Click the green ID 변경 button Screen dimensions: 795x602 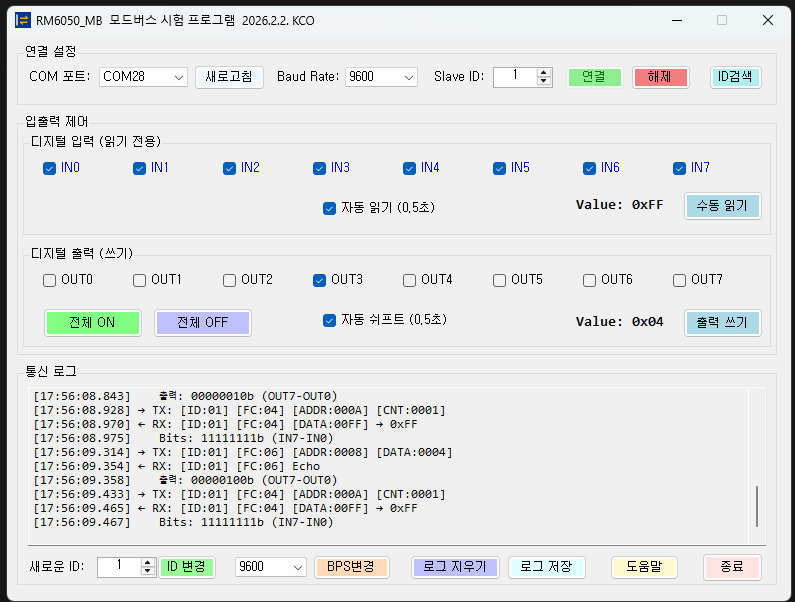point(187,567)
